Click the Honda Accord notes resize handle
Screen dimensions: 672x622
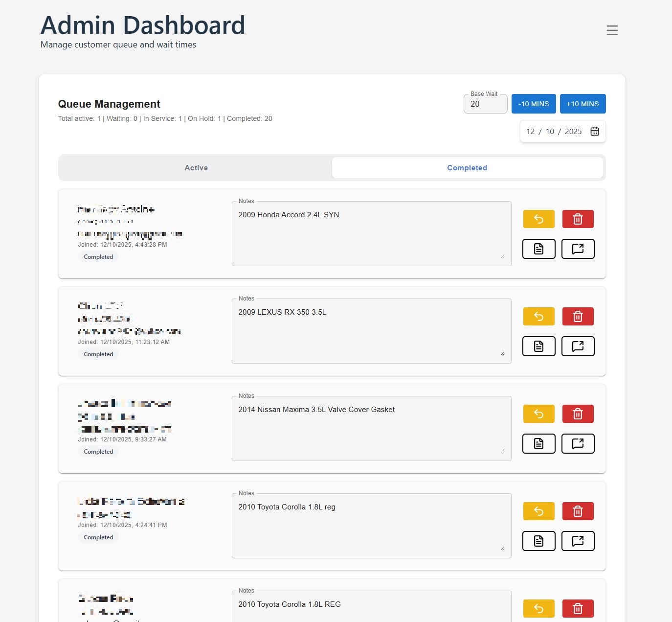[502, 256]
